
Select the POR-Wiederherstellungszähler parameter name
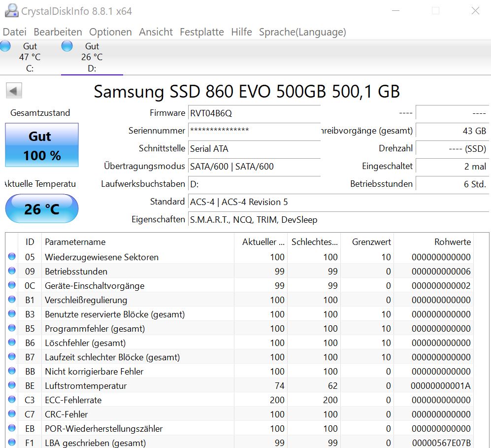pos(103,429)
